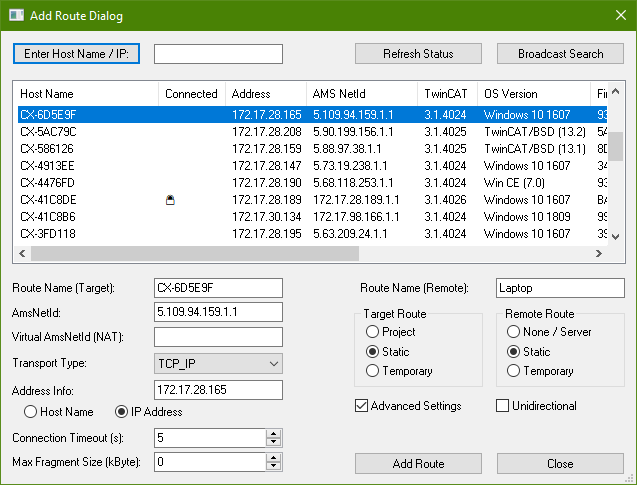637x485 pixels.
Task: Start a Broadcast Search
Action: [560, 54]
